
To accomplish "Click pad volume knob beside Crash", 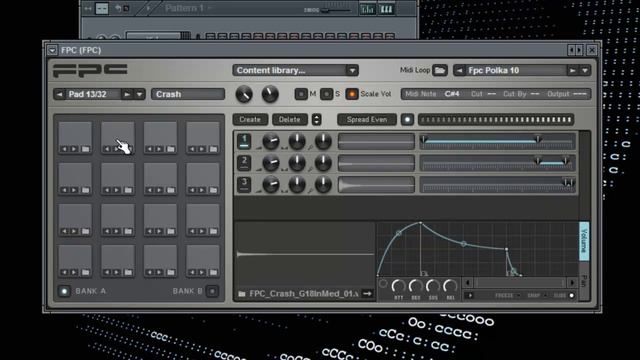I will click(x=244, y=94).
